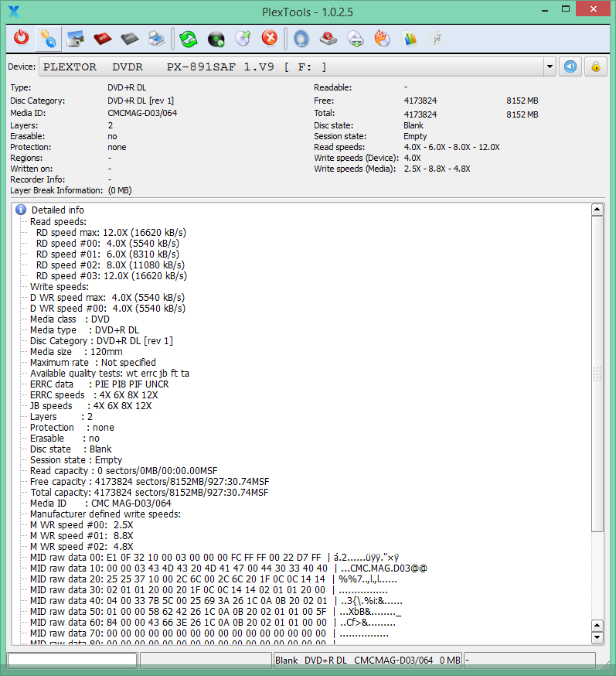Select 'Media size : 120mm' row
Viewport: 616px width, 676px height.
click(77, 351)
